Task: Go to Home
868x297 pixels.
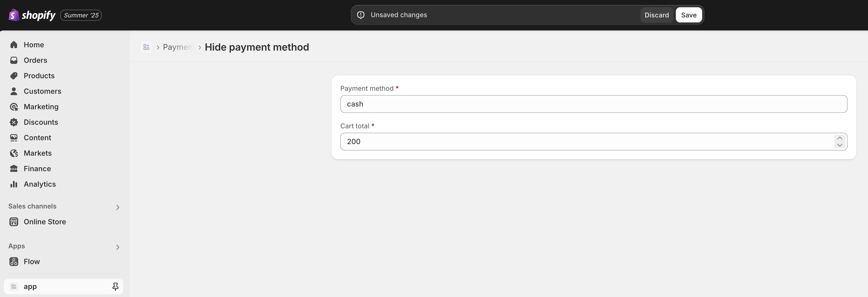Action: (x=34, y=45)
